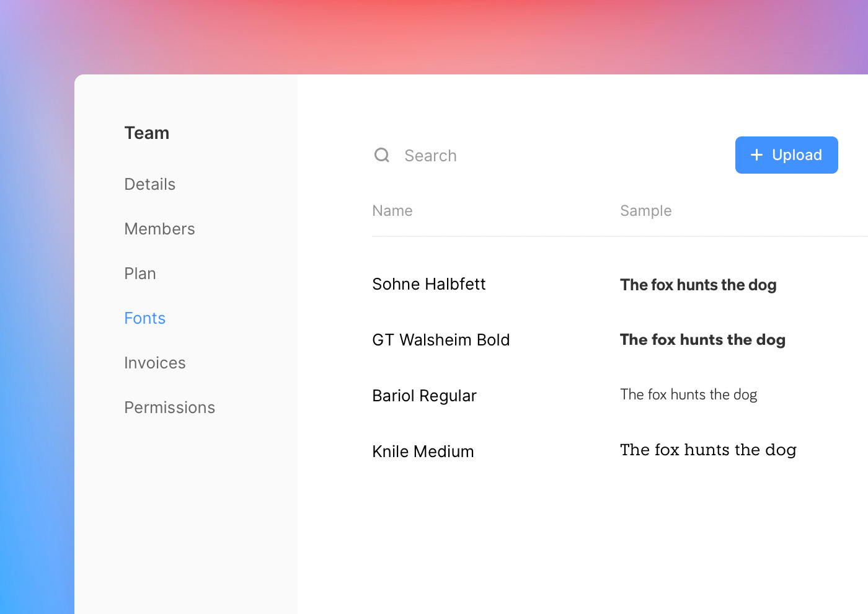Go to the Plan section
This screenshot has width=868, height=614.
coord(140,274)
